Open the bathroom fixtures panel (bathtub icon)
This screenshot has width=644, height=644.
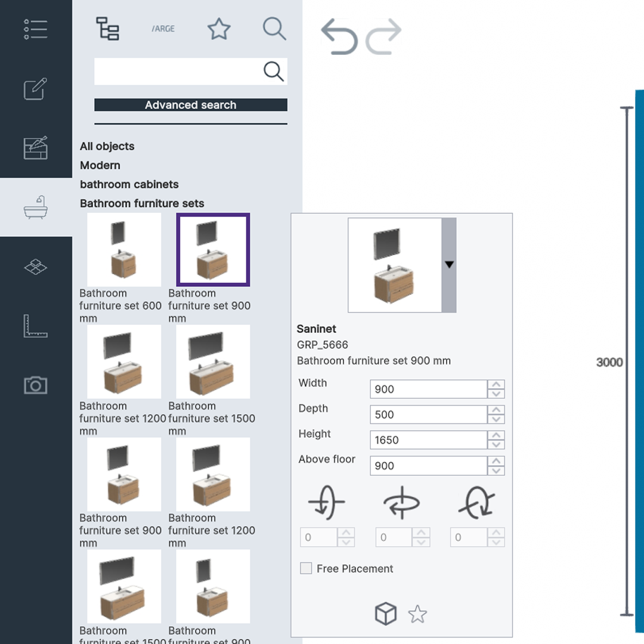pyautogui.click(x=36, y=207)
